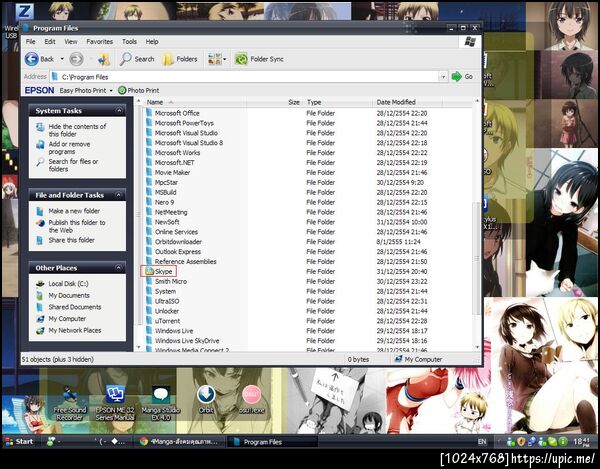Select the Microsoft Office folder
This screenshot has width=600, height=469.
click(177, 113)
